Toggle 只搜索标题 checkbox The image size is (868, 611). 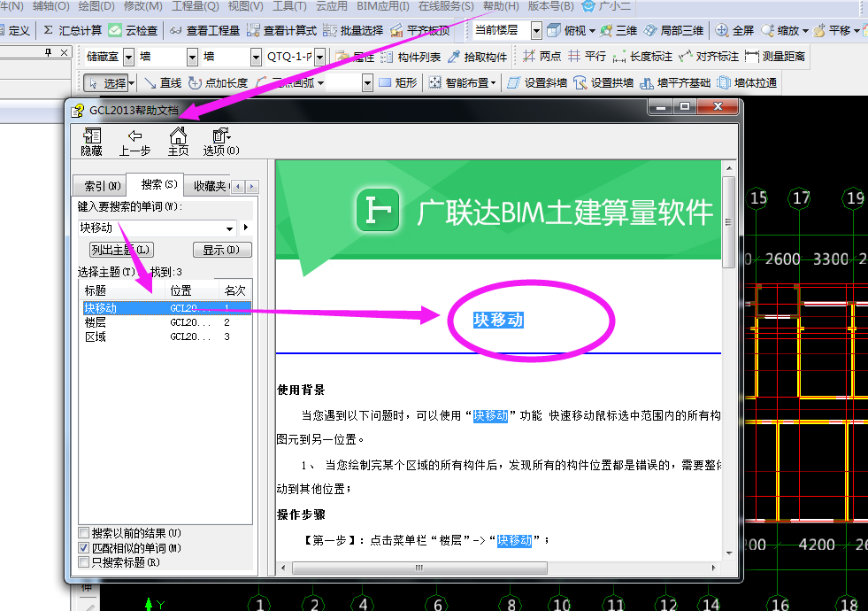[x=83, y=562]
